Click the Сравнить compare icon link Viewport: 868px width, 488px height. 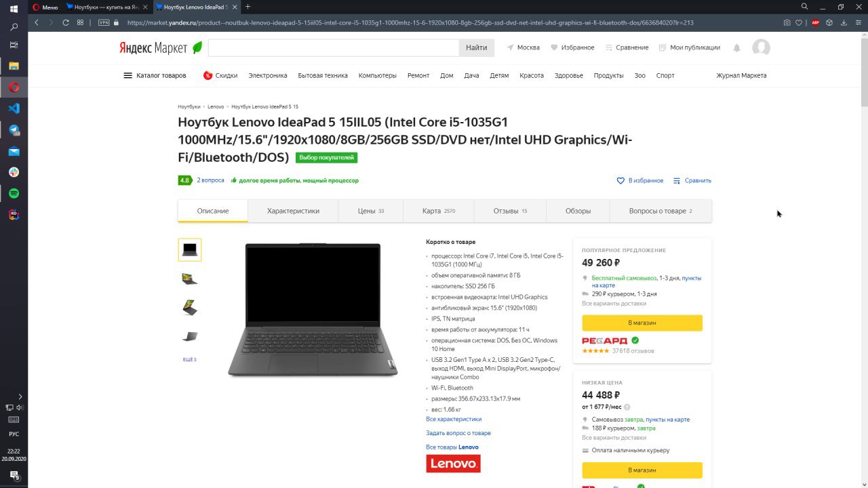692,180
